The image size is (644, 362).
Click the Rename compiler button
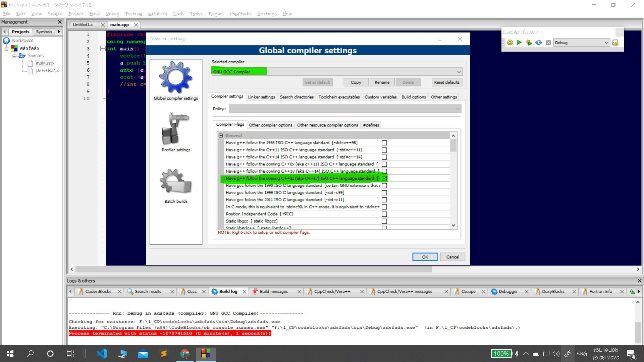(382, 82)
